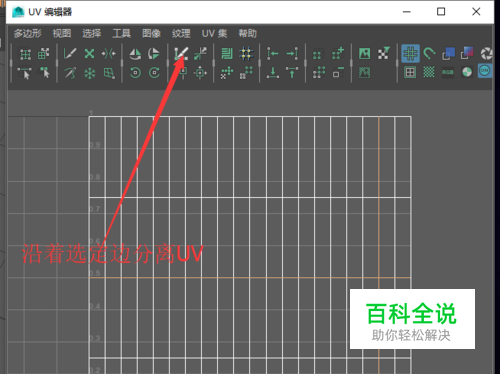The width and height of the screenshot is (500, 374).
Task: Open the 多边形 menu
Action: (27, 33)
